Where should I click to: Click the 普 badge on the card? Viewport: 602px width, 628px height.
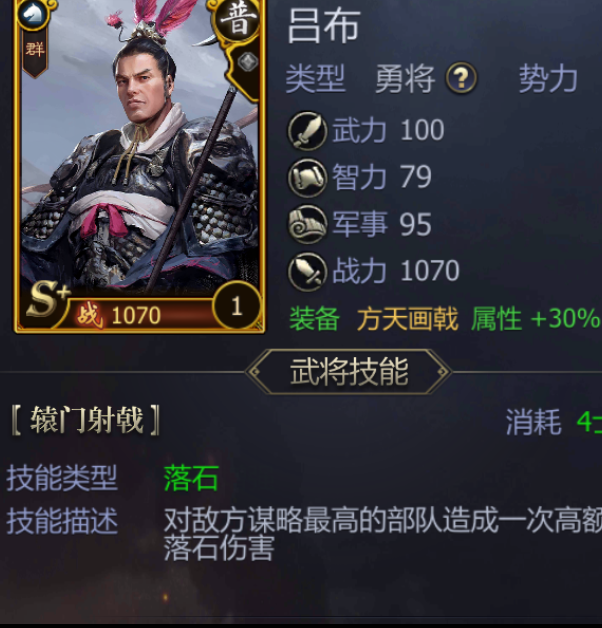(238, 20)
